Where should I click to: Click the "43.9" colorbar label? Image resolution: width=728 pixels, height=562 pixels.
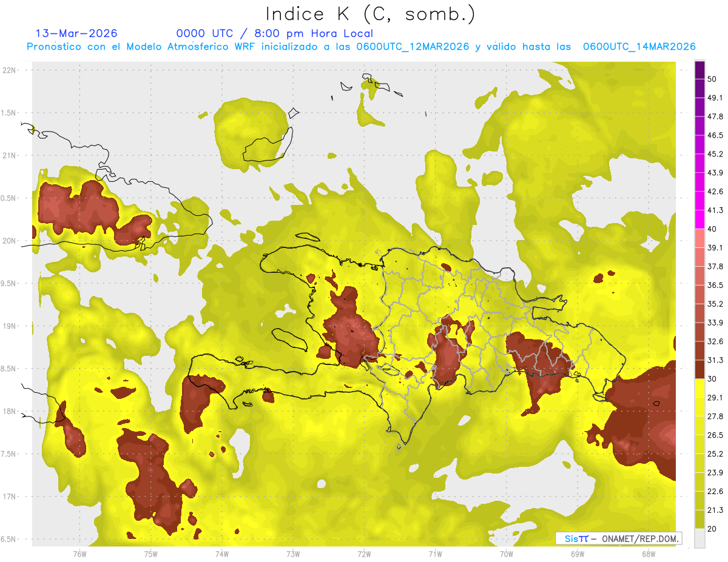click(x=715, y=173)
